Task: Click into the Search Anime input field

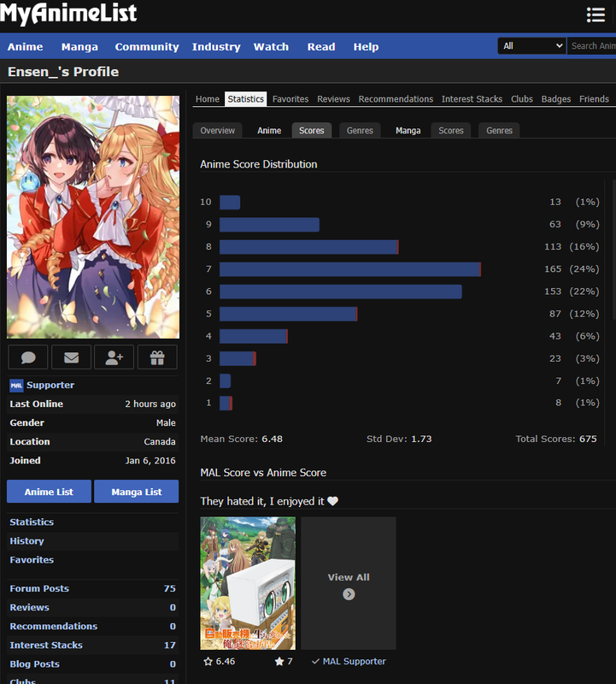Action: pyautogui.click(x=591, y=46)
